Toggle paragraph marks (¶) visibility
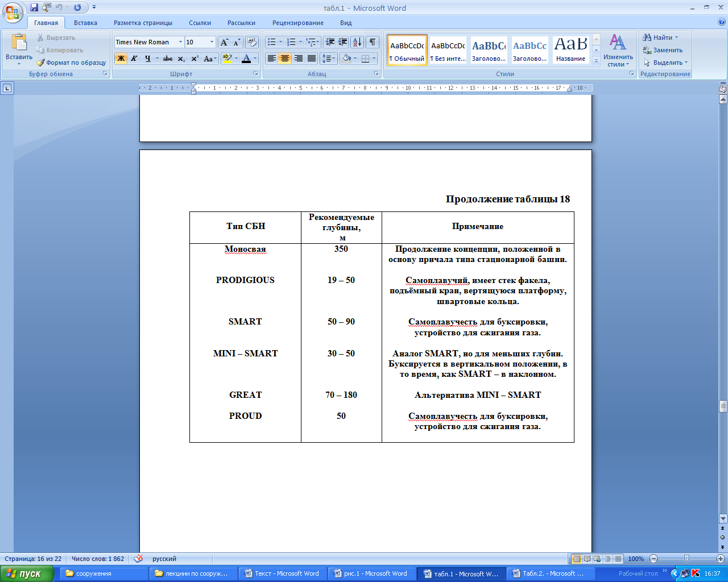The image size is (728, 582). click(x=372, y=42)
